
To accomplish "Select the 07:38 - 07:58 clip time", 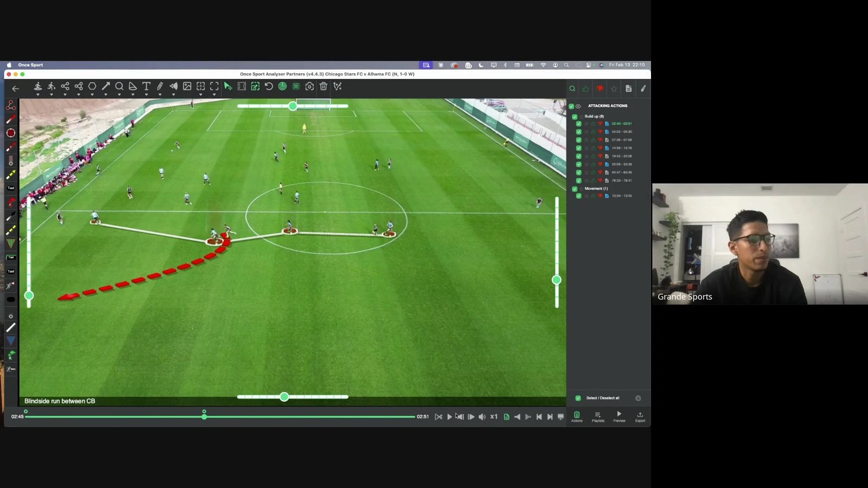I will point(622,140).
